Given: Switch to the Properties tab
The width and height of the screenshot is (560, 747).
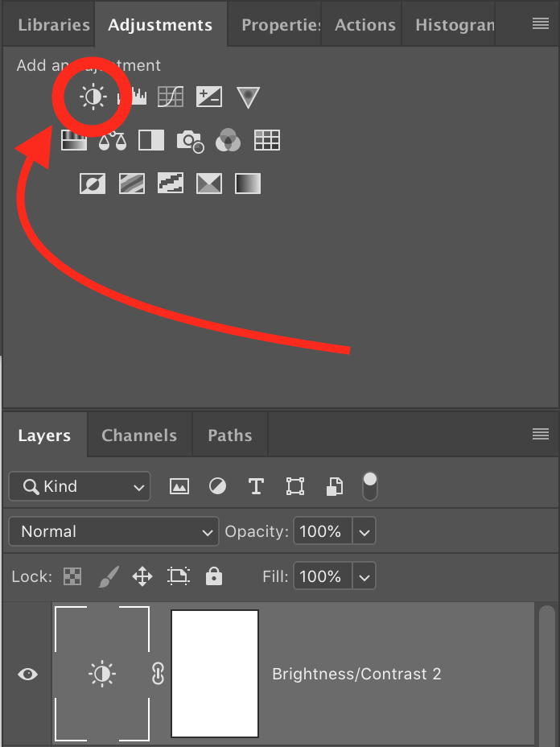Looking at the screenshot, I should (x=281, y=25).
